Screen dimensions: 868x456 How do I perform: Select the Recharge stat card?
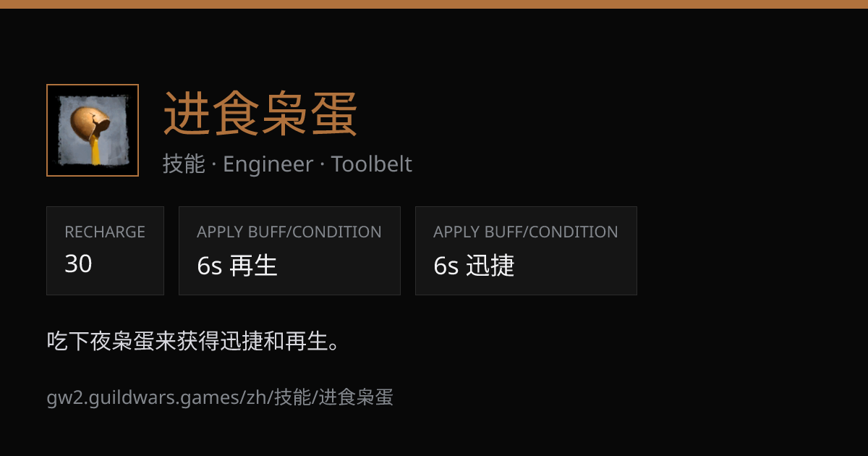(105, 250)
